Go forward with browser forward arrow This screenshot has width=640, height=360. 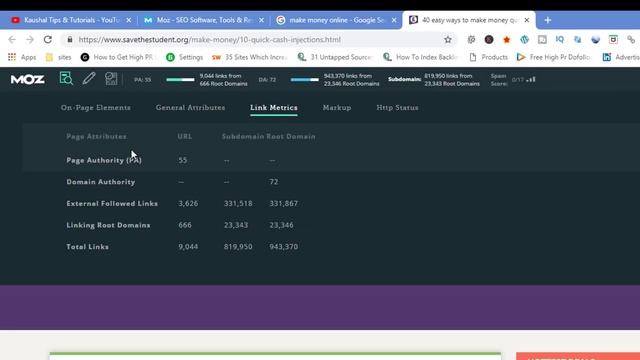point(30,40)
